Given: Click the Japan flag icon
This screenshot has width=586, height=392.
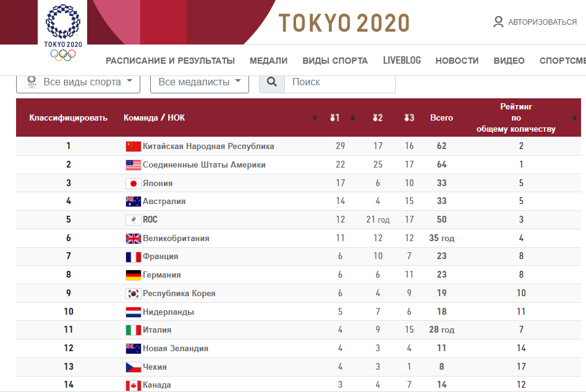Looking at the screenshot, I should pyautogui.click(x=133, y=184).
